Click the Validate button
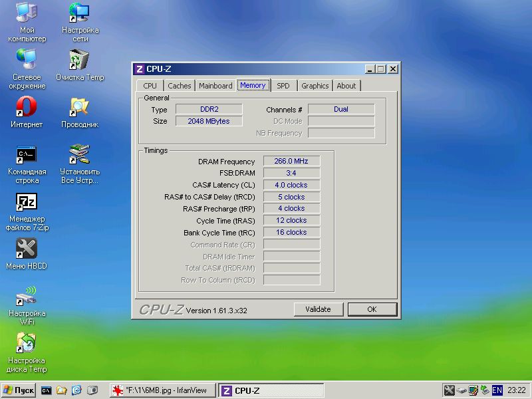 click(x=319, y=309)
